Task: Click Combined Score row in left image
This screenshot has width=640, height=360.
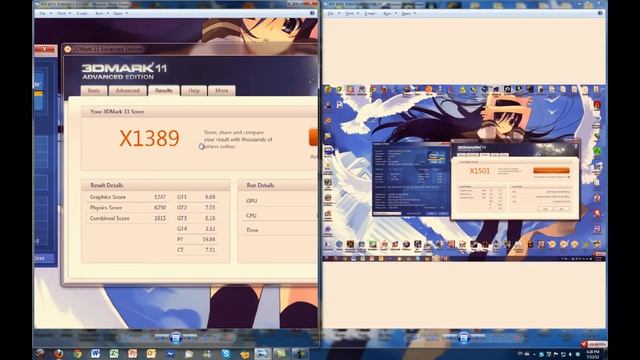Action: [x=128, y=218]
